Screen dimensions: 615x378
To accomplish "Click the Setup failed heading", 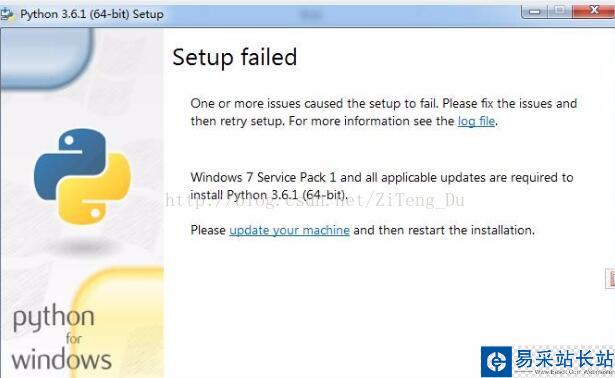I will [235, 57].
